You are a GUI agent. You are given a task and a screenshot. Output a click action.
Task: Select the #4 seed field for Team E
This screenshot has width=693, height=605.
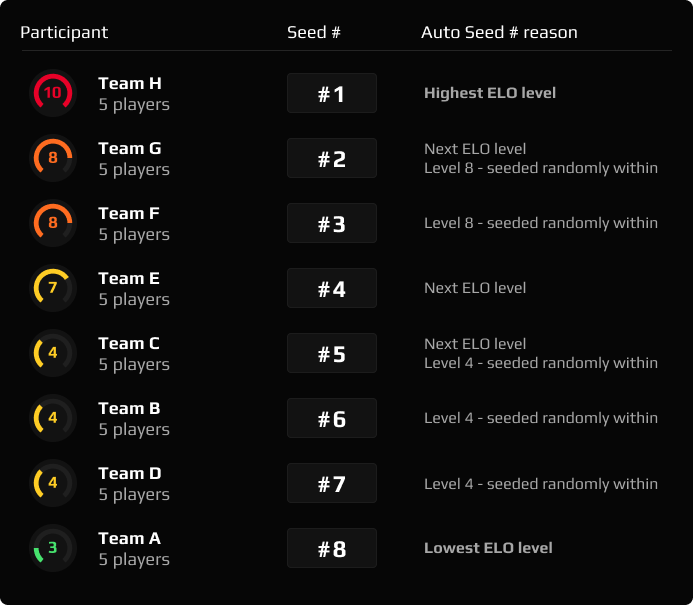332,288
